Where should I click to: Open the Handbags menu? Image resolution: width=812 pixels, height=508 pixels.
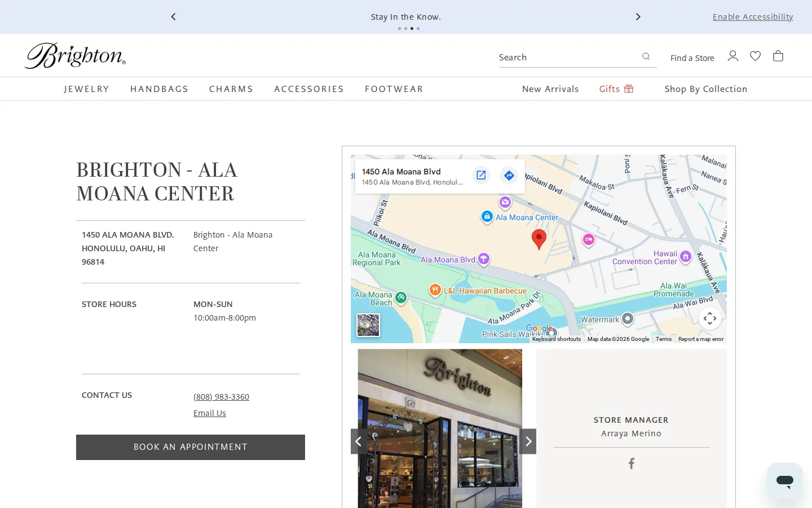(x=160, y=89)
